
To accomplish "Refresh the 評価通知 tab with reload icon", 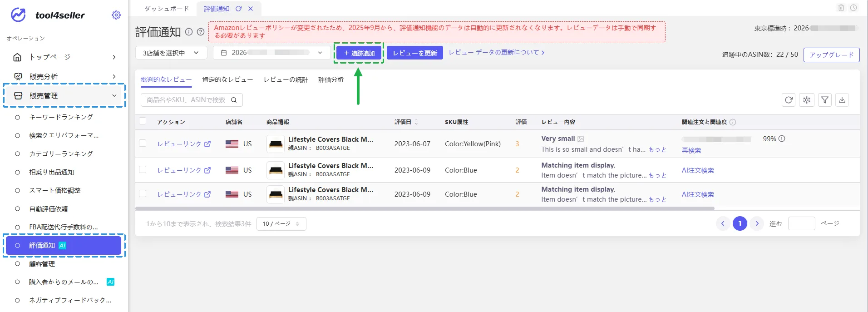I will point(238,9).
